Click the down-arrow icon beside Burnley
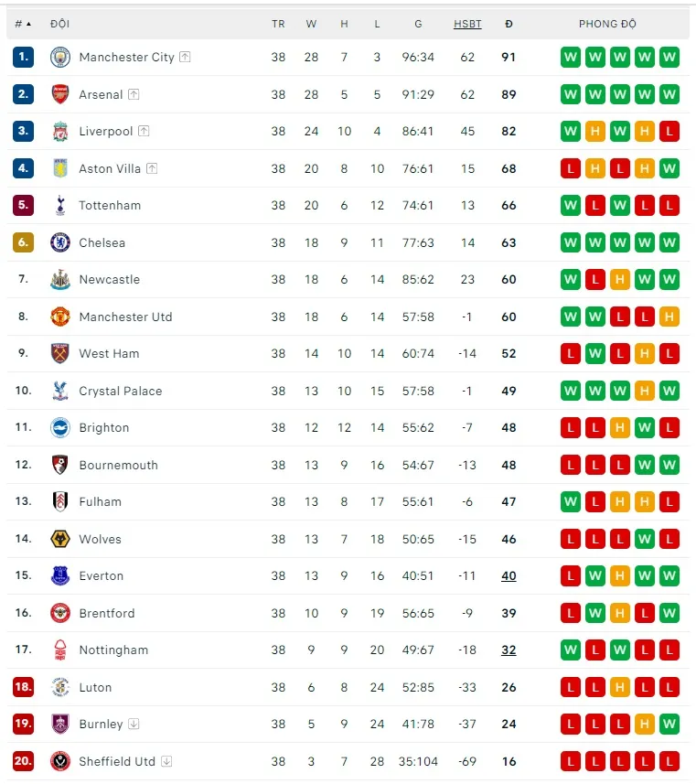 (134, 724)
